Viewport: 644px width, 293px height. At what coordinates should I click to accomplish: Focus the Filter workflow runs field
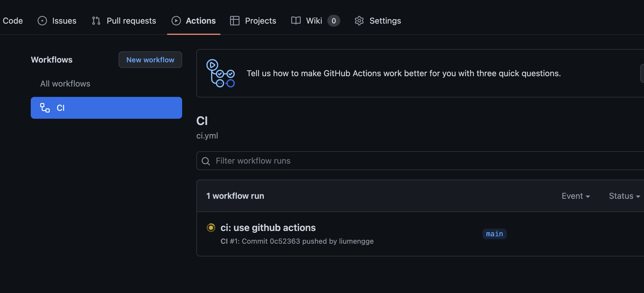pos(420,161)
